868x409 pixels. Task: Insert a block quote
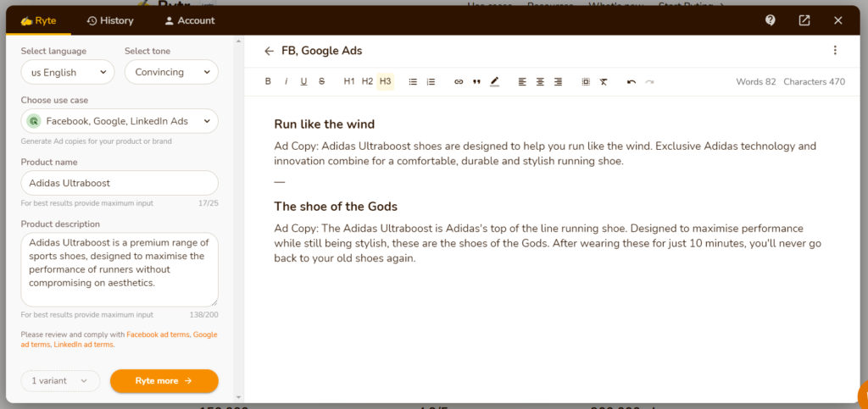[x=476, y=82]
